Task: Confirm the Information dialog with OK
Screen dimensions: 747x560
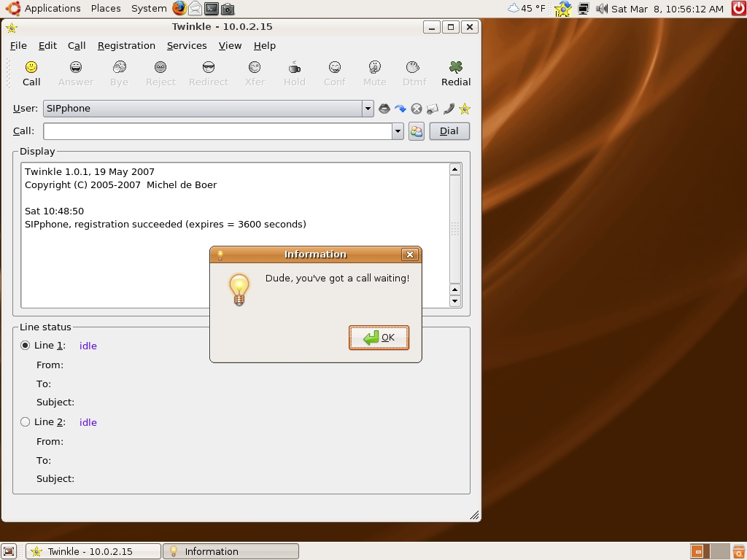Action: point(379,338)
